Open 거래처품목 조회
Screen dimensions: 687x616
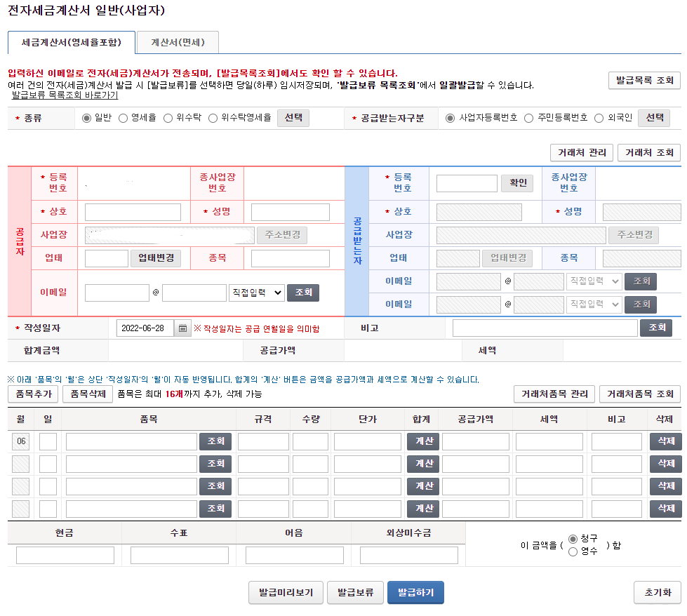(640, 394)
